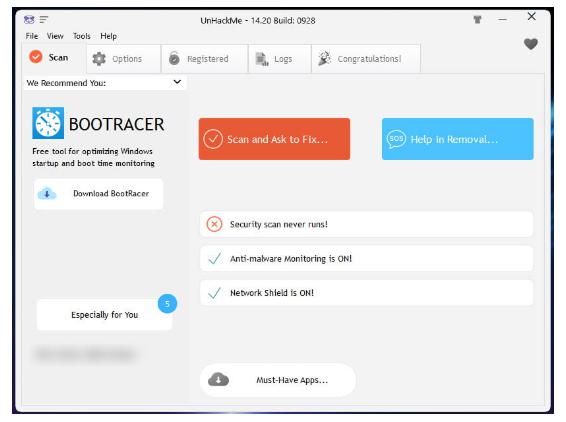This screenshot has width=566, height=422.
Task: Open Especially for You offers
Action: tap(104, 315)
